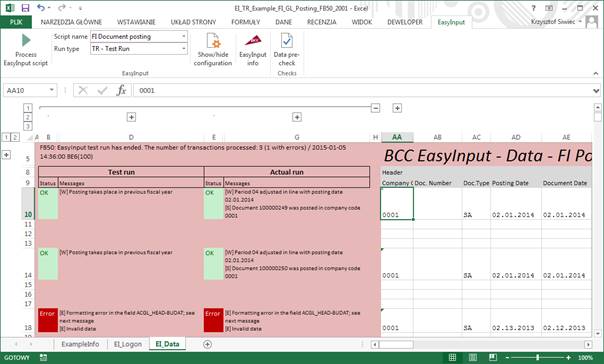Switch to Page Layout view in status bar

[x=473, y=357]
